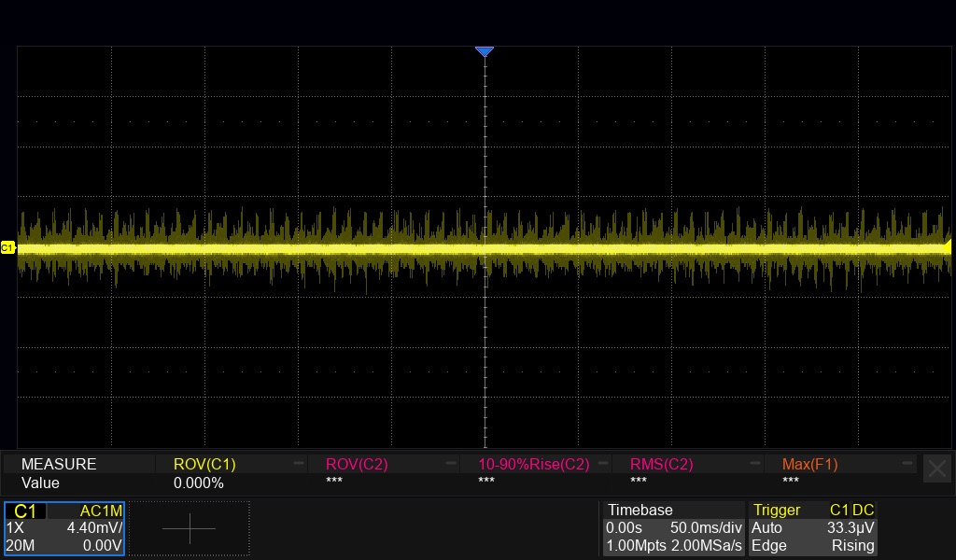Image resolution: width=956 pixels, height=560 pixels.
Task: Click the 4.40mV/ vertical scale value
Action: [94, 527]
